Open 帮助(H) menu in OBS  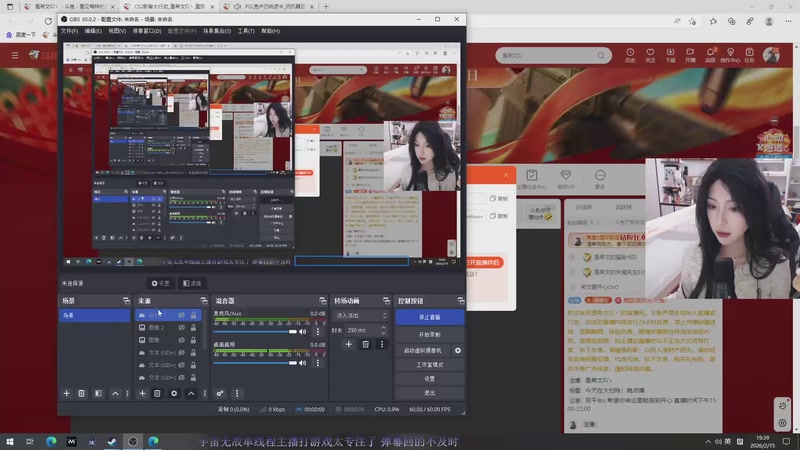[x=270, y=31]
